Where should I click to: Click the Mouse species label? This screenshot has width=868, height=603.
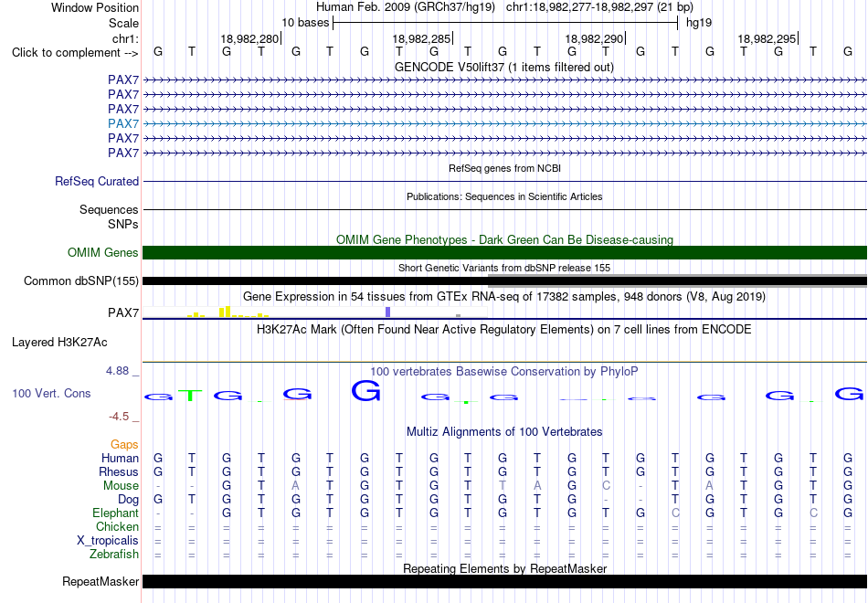(x=122, y=486)
